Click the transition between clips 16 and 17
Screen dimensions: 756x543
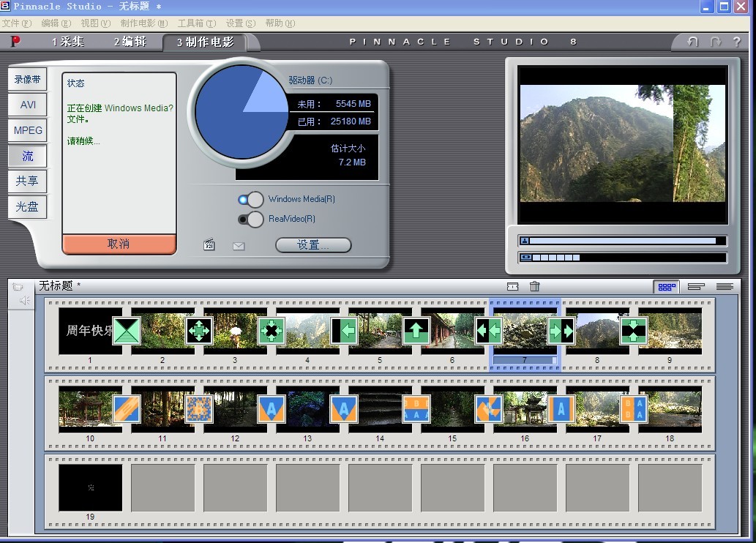click(x=561, y=409)
